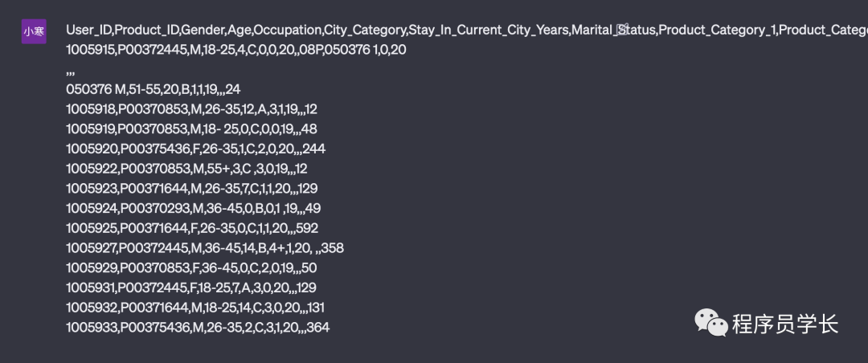The width and height of the screenshot is (868, 363).
Task: Click the line containing only commas
Action: (71, 70)
